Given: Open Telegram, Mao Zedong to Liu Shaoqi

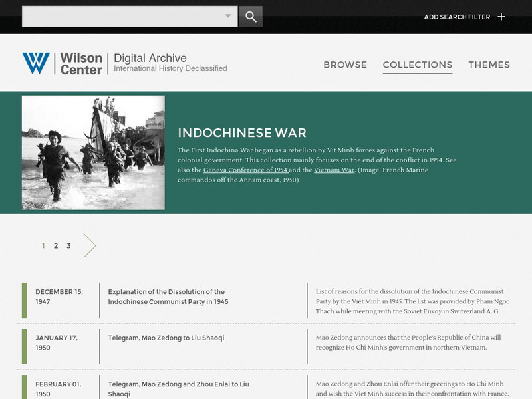Looking at the screenshot, I should [166, 338].
